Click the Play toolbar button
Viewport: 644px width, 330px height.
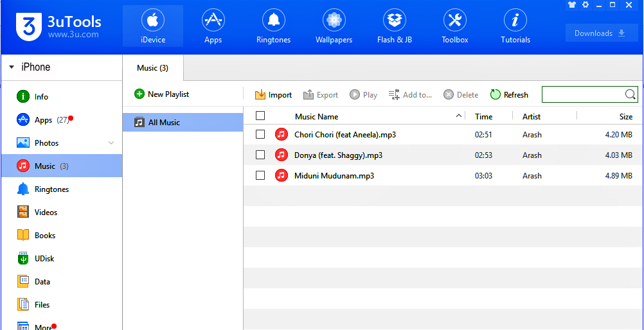tap(364, 95)
